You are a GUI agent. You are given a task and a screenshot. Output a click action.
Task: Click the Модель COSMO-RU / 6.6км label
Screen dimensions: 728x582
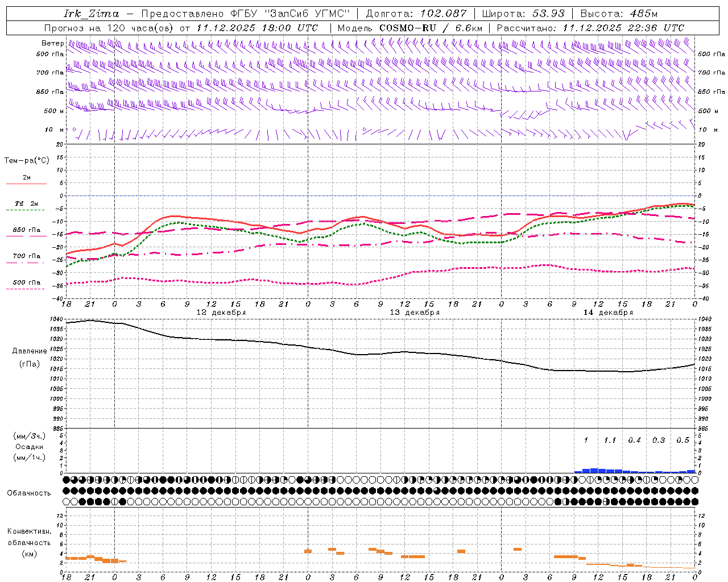tap(409, 28)
